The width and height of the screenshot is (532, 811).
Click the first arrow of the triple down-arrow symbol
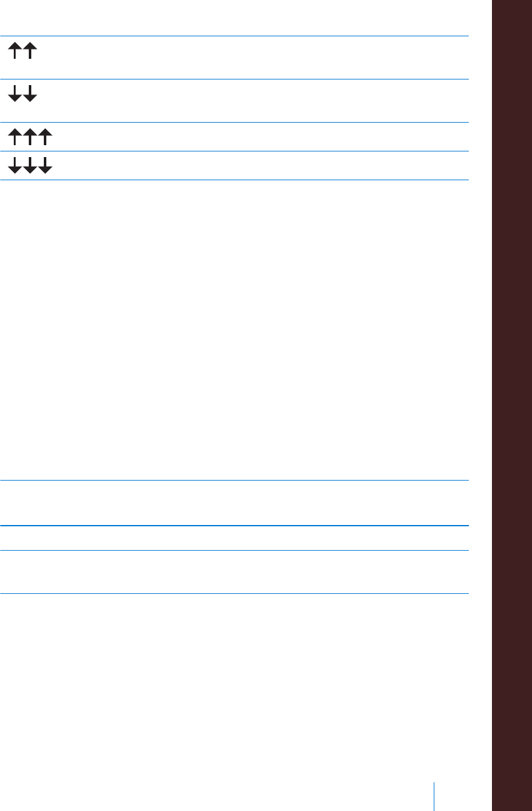[15, 166]
